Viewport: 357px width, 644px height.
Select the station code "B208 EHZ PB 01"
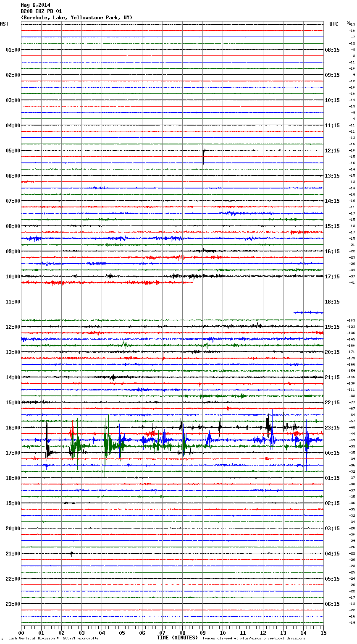[41, 11]
